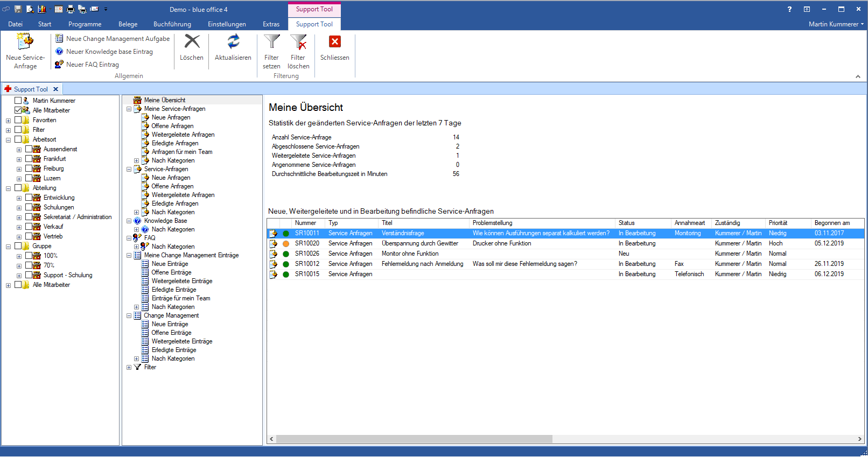
Task: Open the Einstellungen ribbon tab
Action: point(227,24)
